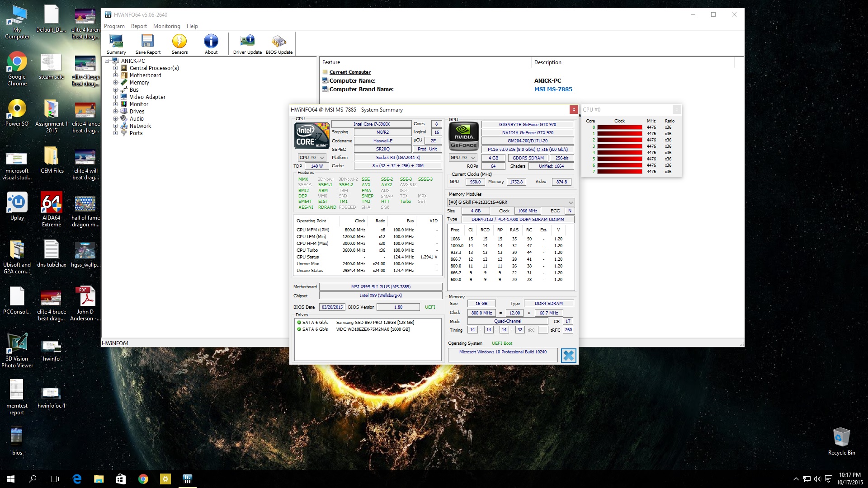Viewport: 868px width, 488px height.
Task: Open the Sensors toolbar icon
Action: [179, 44]
